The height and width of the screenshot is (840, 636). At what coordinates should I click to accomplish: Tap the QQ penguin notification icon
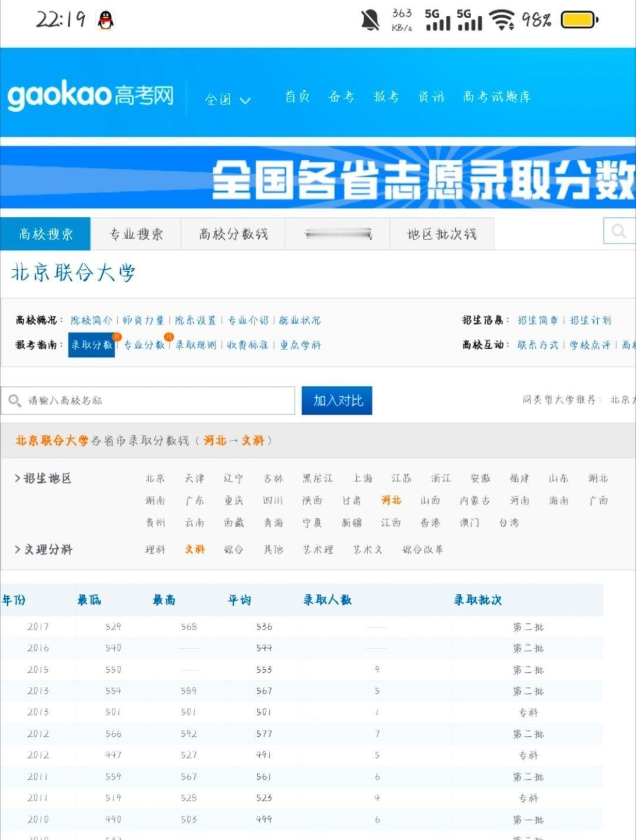point(105,21)
